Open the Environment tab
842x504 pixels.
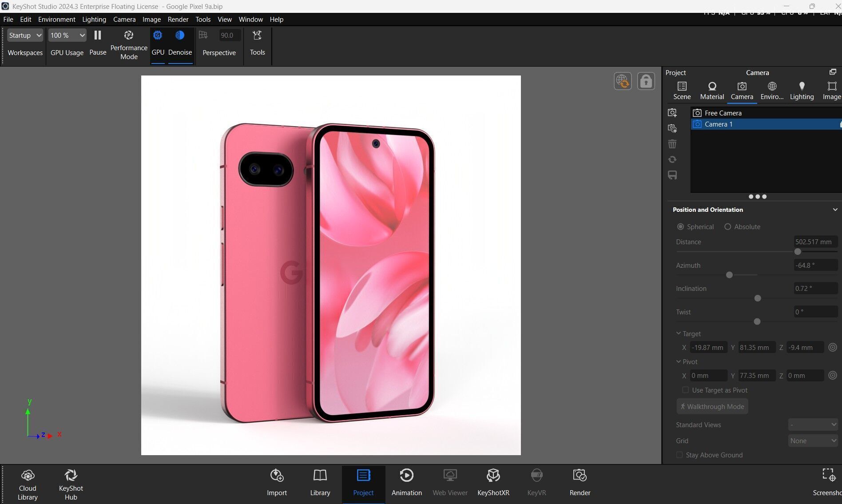tap(772, 91)
